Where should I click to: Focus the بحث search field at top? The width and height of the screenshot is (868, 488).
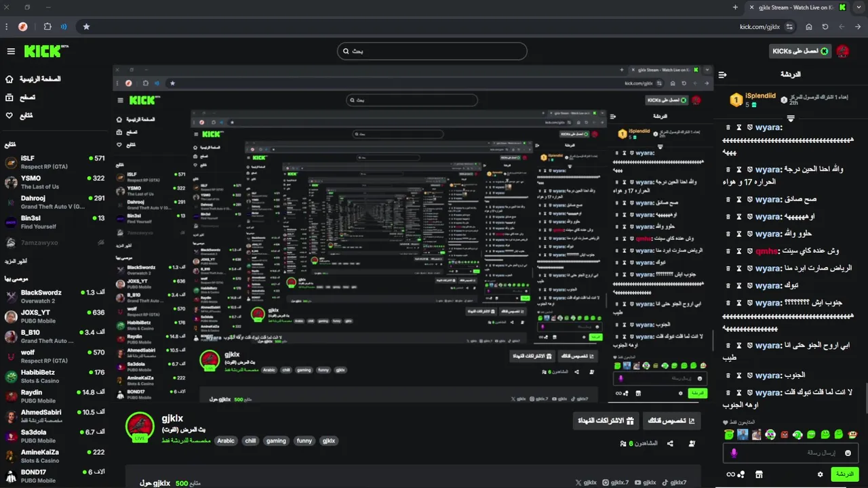[432, 51]
